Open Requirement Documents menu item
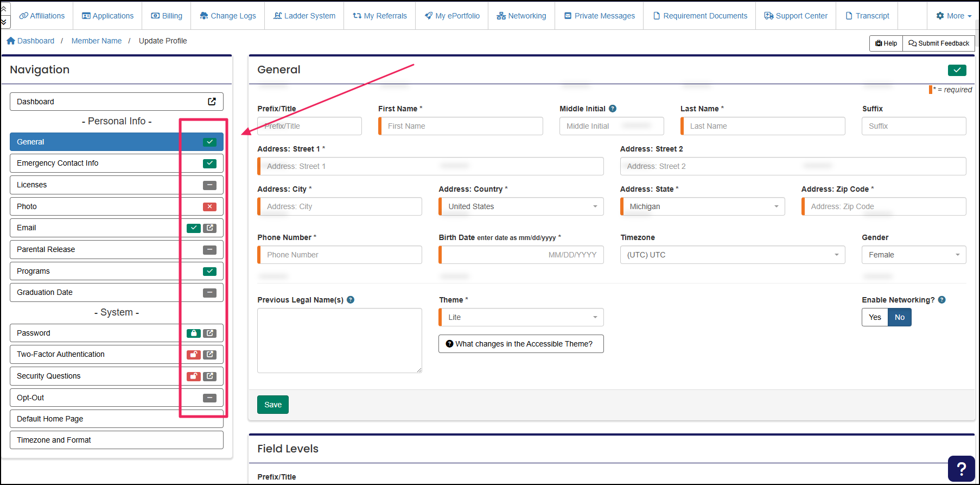Viewport: 980px width, 485px height. pyautogui.click(x=700, y=16)
